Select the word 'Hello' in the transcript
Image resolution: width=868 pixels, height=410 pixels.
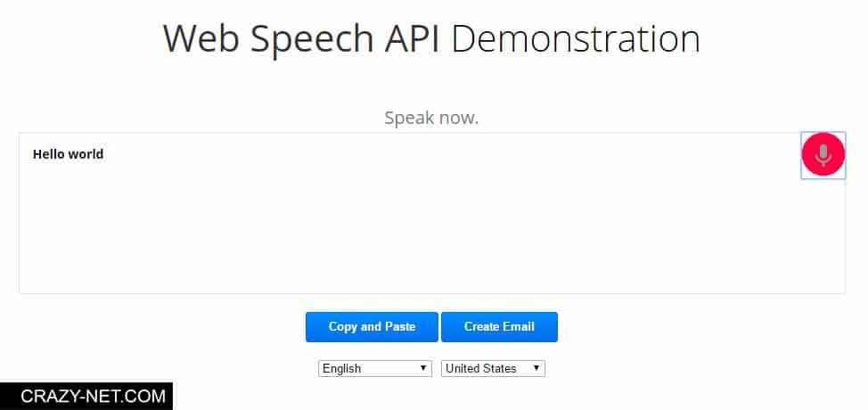click(49, 154)
